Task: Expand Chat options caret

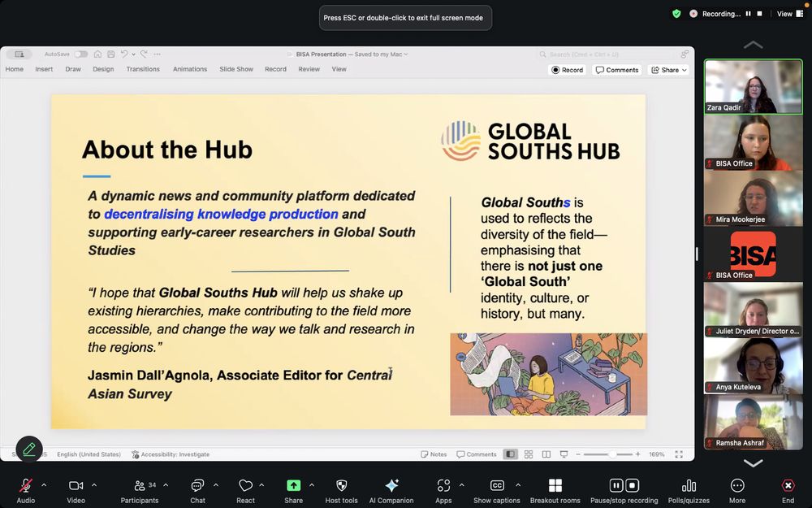Action: (216, 485)
